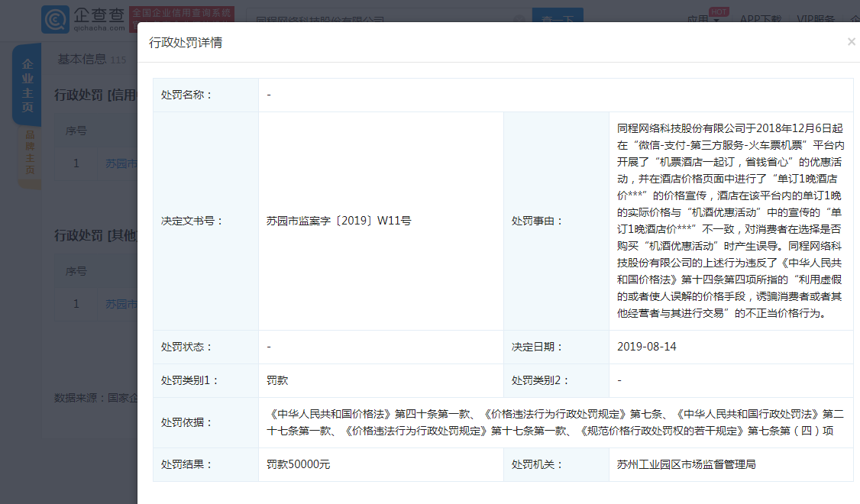This screenshot has height=504, width=860.
Task: Open the APP下载 header link
Action: point(760,19)
